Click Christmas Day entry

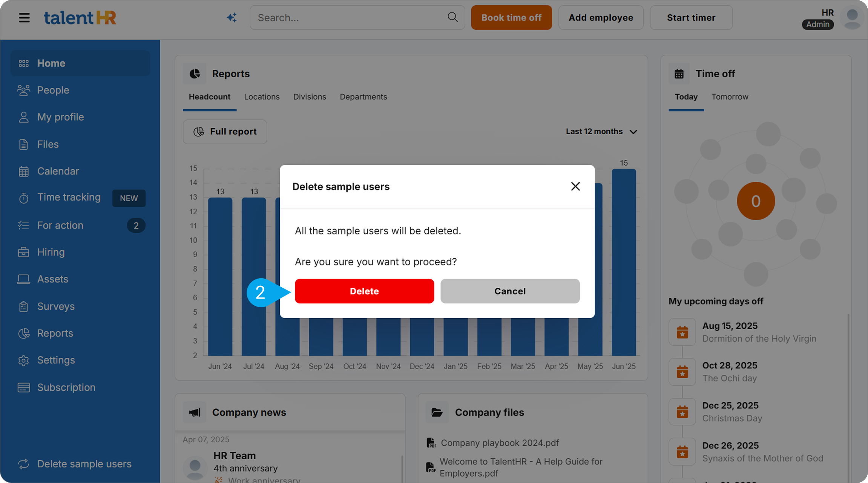[732, 419]
